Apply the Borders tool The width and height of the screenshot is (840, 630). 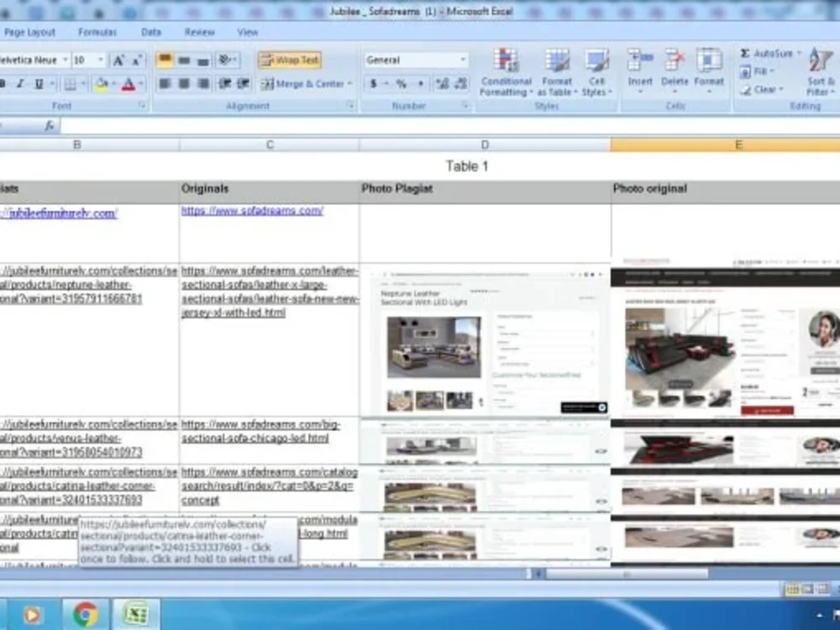[71, 84]
